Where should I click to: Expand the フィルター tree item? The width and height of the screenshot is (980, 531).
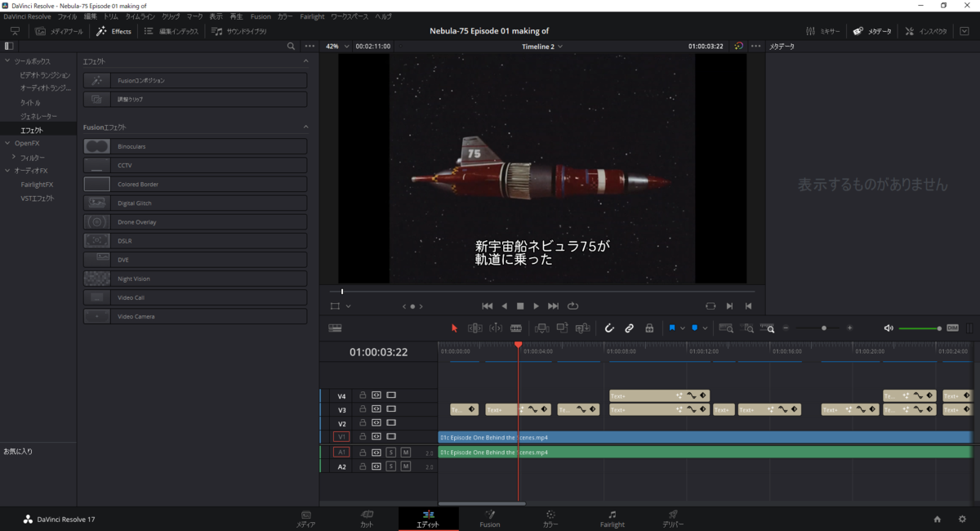pos(14,157)
